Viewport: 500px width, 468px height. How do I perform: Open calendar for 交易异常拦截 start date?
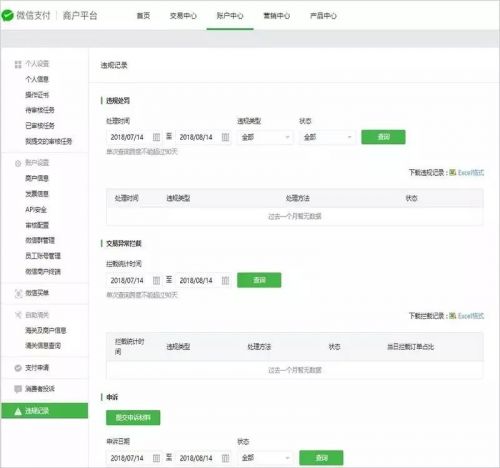tap(156, 280)
